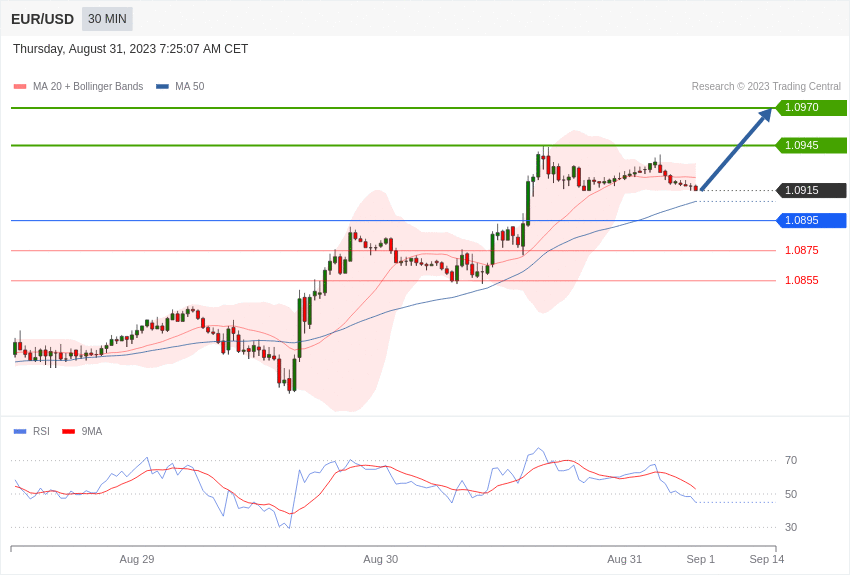This screenshot has width=850, height=576.
Task: Click the blue RSI legend swatch
Action: click(20, 431)
